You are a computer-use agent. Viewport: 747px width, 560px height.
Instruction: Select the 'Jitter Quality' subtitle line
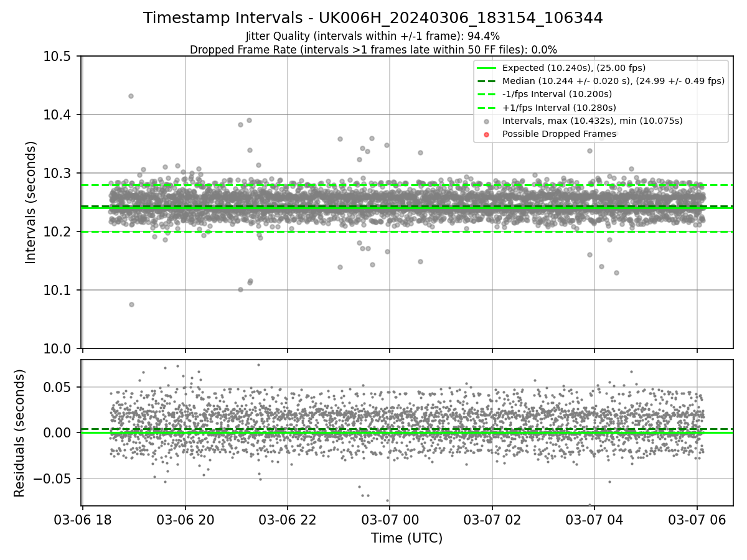coord(373,36)
